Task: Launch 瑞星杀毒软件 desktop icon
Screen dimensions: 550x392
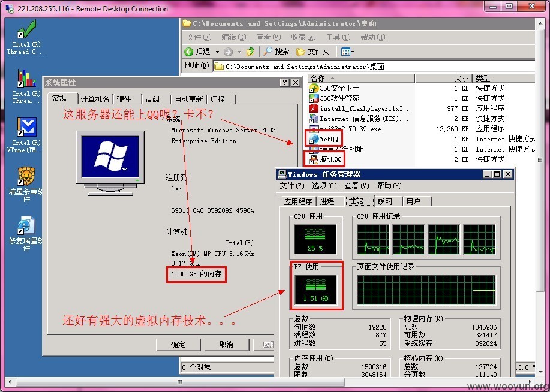Action: click(26, 184)
